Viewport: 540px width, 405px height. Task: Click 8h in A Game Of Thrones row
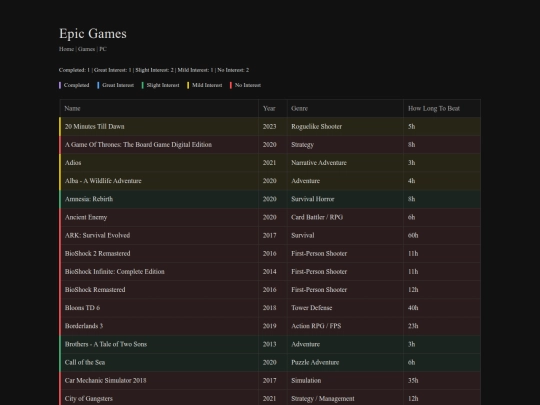click(x=412, y=145)
